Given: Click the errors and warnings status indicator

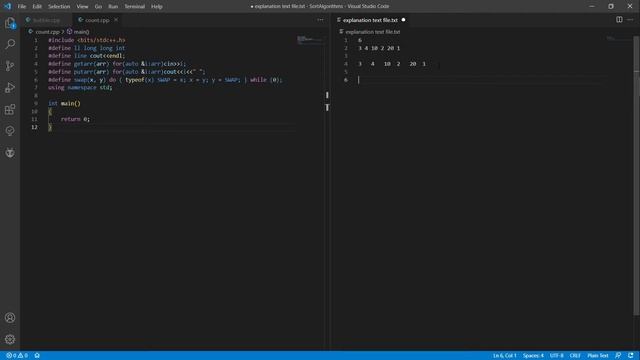Looking at the screenshot, I should [17, 356].
